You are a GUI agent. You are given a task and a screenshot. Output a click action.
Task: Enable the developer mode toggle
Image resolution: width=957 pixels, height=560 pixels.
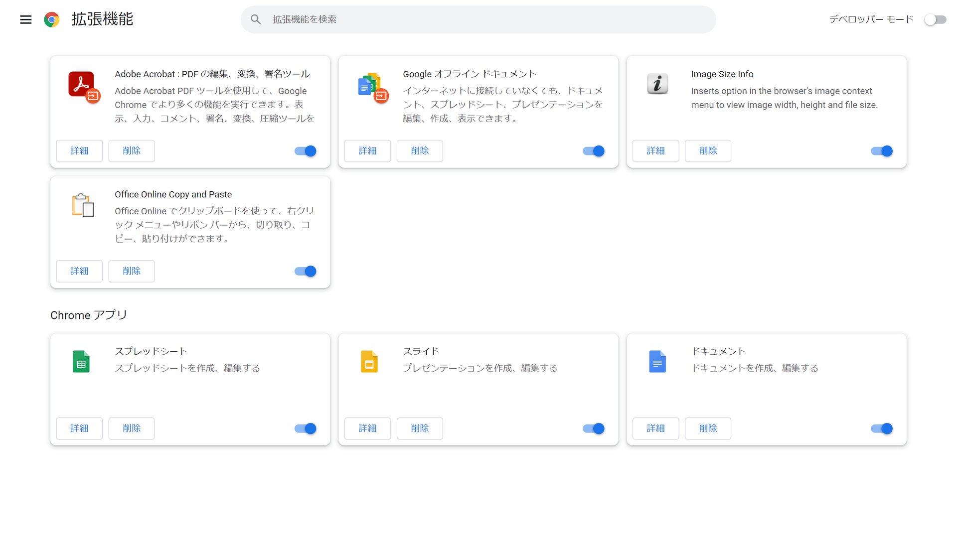[935, 19]
